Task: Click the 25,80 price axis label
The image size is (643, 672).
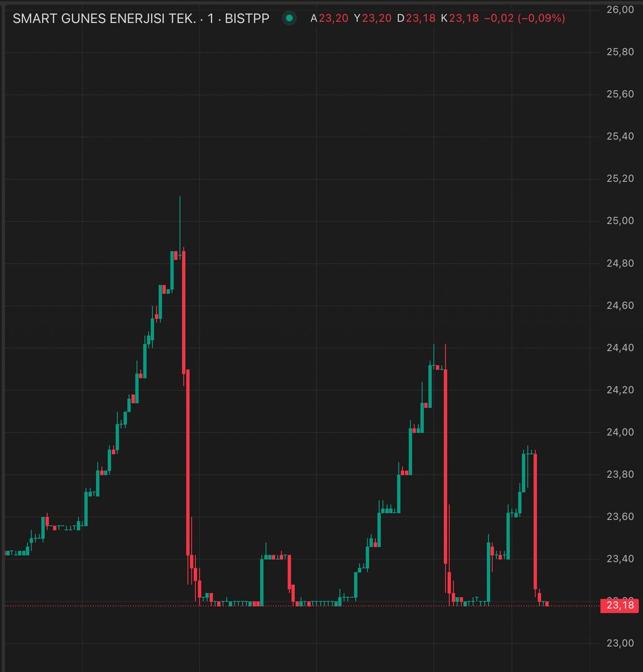Action: [620, 52]
